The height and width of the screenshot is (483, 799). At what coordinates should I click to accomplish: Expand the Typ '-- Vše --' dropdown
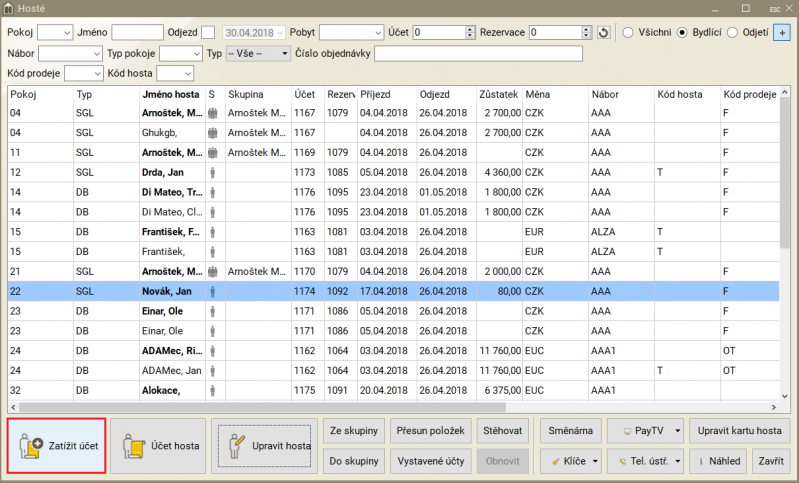click(258, 53)
